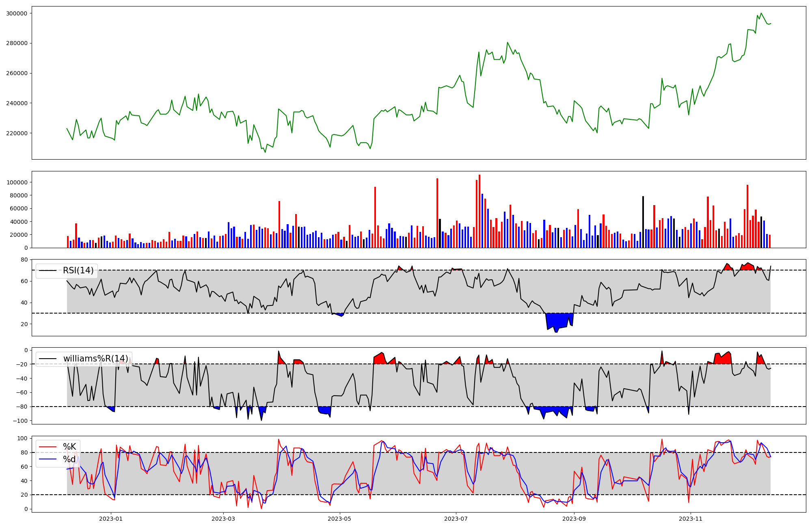Click the 2023-05 x-axis date label

click(339, 519)
